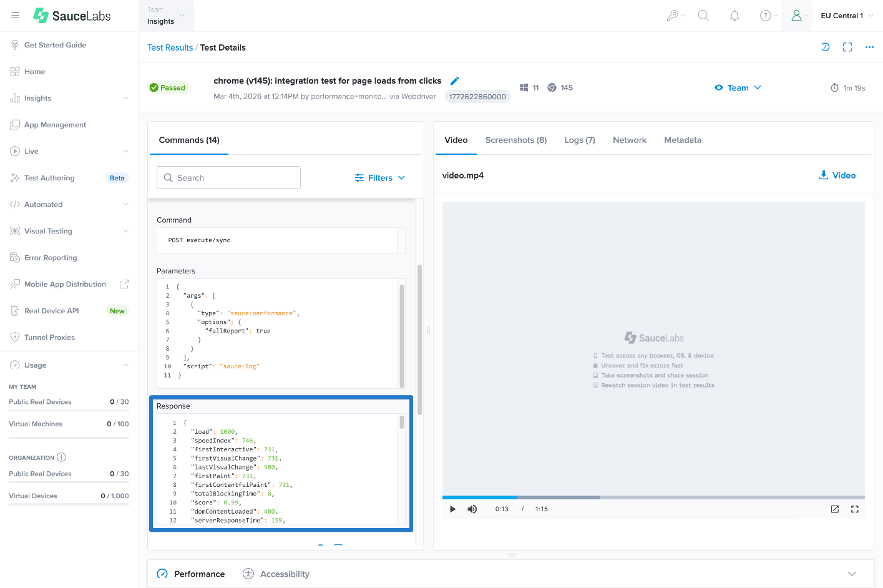Switch to the Logs (7) tab
This screenshot has height=588, width=883.
click(580, 140)
